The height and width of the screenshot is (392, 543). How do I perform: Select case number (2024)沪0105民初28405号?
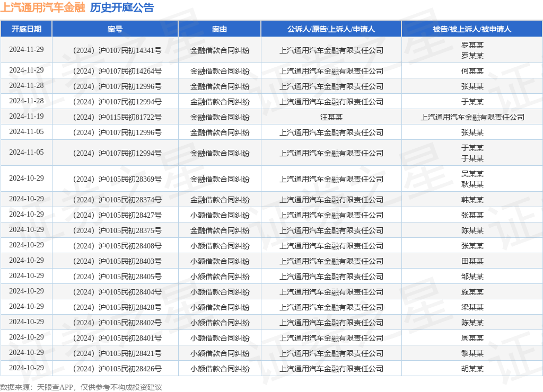(117, 277)
